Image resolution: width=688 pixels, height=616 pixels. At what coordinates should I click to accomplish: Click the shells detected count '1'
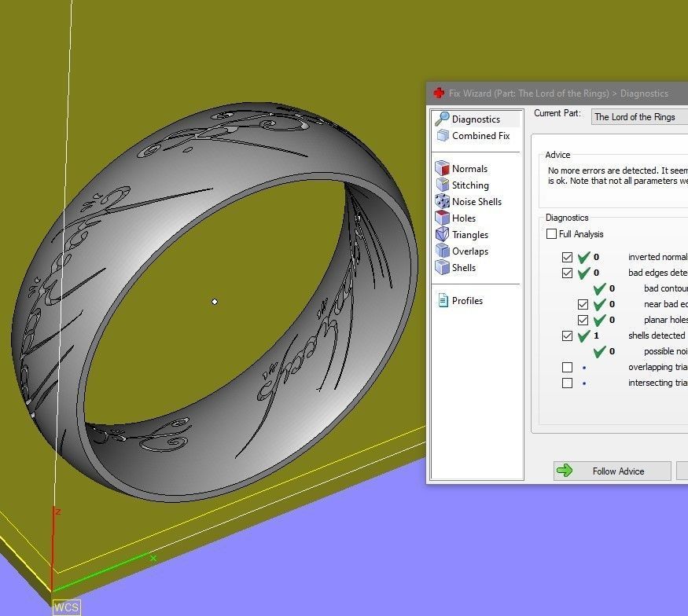tap(596, 335)
